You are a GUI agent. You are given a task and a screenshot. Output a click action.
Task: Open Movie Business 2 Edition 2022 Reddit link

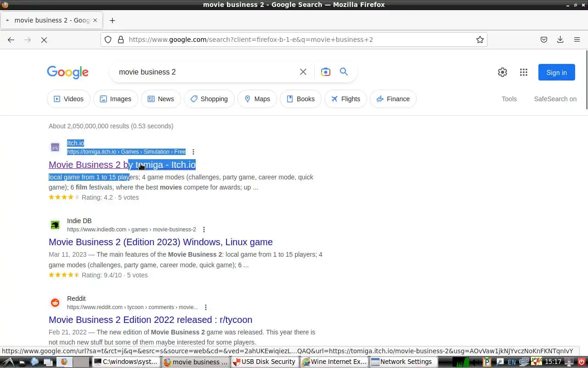(x=150, y=320)
